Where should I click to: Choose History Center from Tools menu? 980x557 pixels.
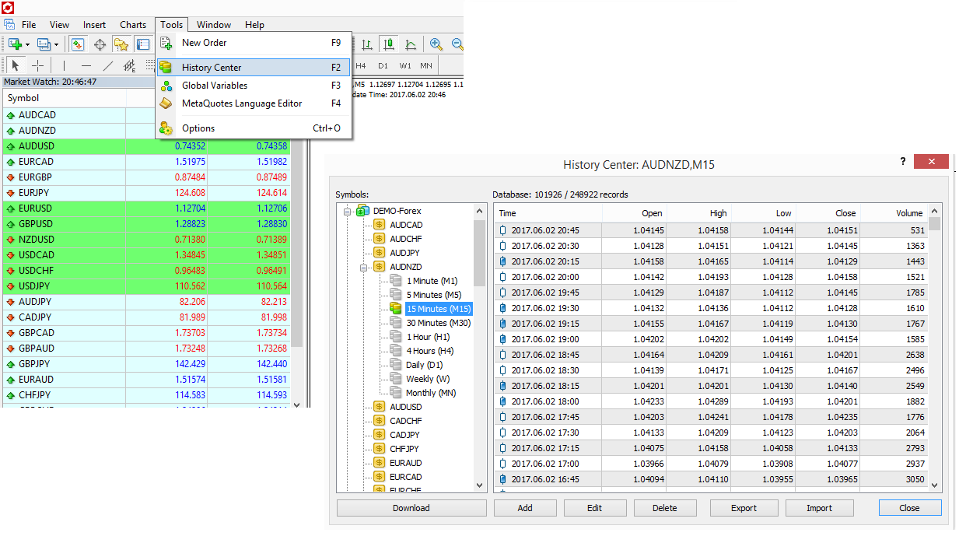[254, 68]
